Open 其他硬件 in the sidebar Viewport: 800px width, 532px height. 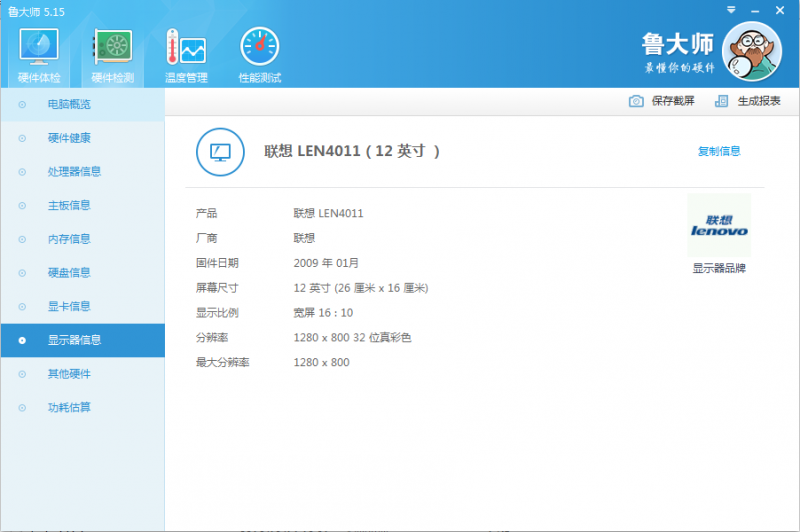83,374
